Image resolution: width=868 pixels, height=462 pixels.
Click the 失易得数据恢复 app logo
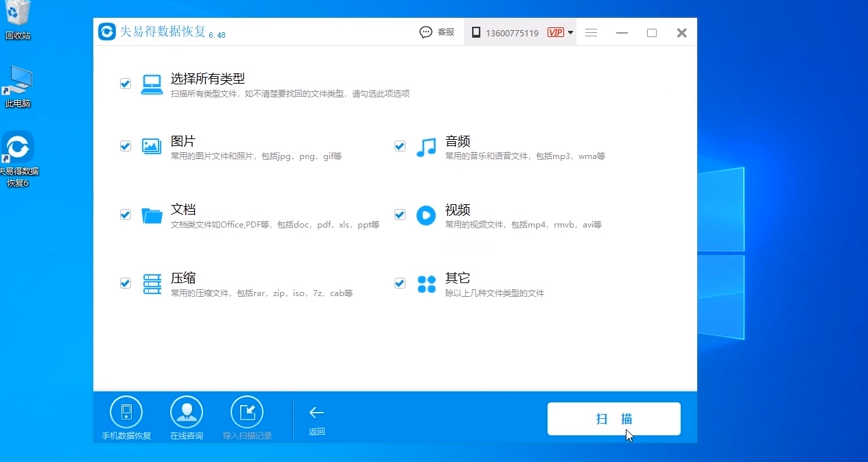107,32
